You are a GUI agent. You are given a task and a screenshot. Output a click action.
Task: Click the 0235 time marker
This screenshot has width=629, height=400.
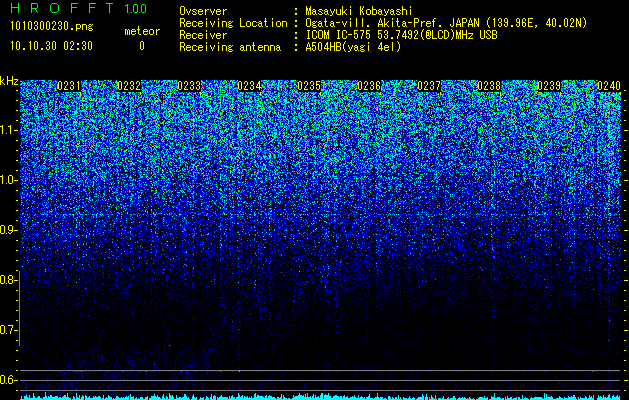309,86
